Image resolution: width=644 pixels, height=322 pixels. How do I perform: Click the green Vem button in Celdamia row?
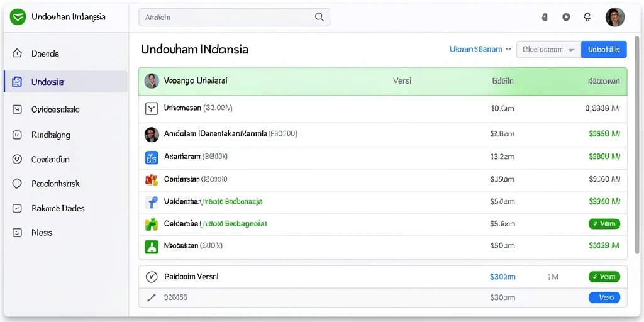coord(604,224)
